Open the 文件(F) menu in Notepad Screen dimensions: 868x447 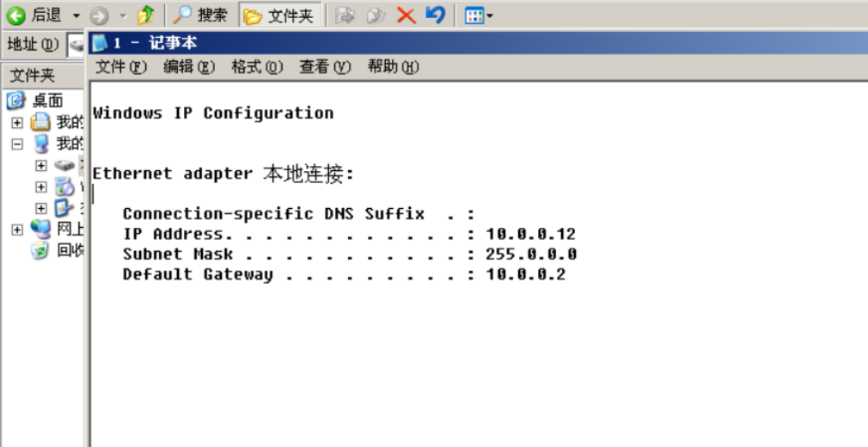pos(121,67)
